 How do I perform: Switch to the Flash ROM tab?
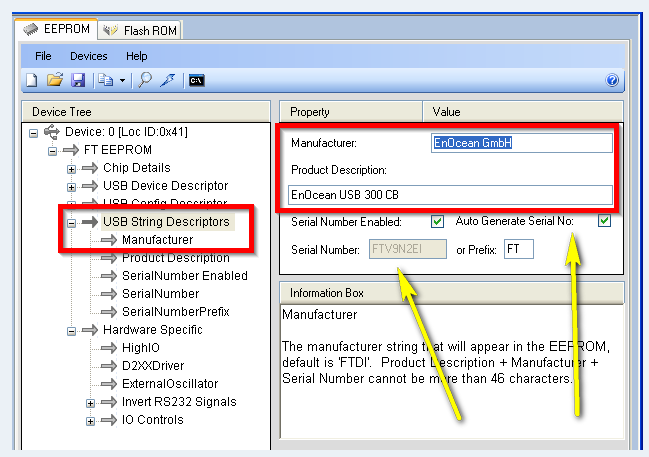(140, 30)
